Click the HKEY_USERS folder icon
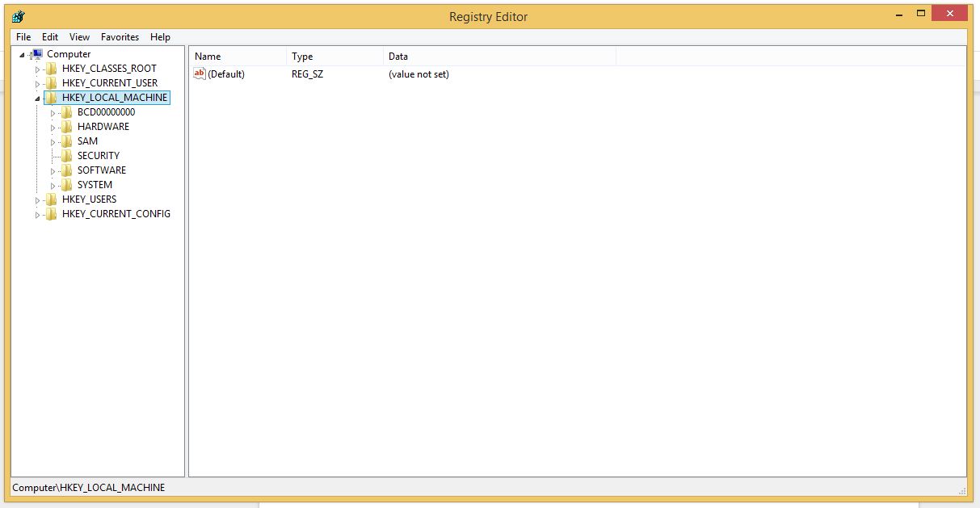The width and height of the screenshot is (980, 508). pos(52,199)
